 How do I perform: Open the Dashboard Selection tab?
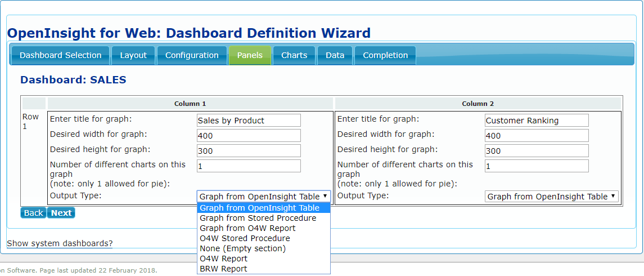(60, 56)
